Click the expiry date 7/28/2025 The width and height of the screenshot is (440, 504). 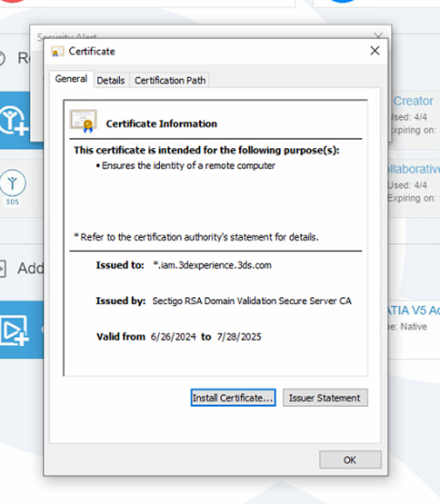239,337
